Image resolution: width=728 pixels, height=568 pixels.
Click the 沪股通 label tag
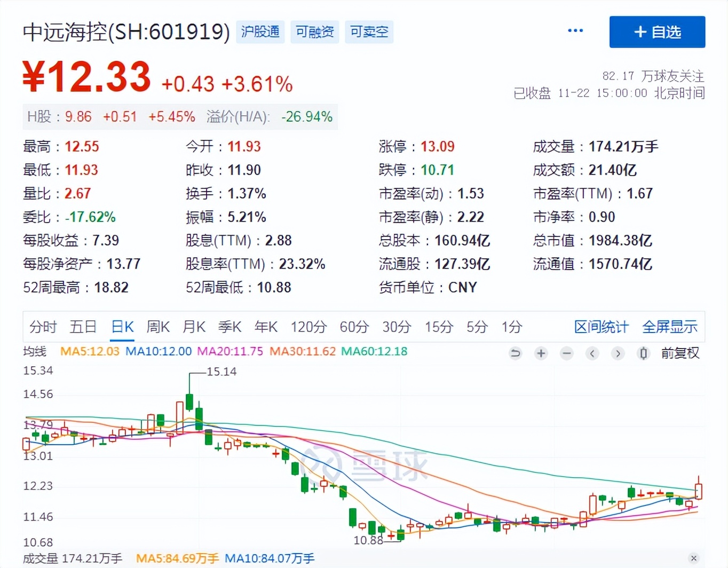click(x=260, y=31)
